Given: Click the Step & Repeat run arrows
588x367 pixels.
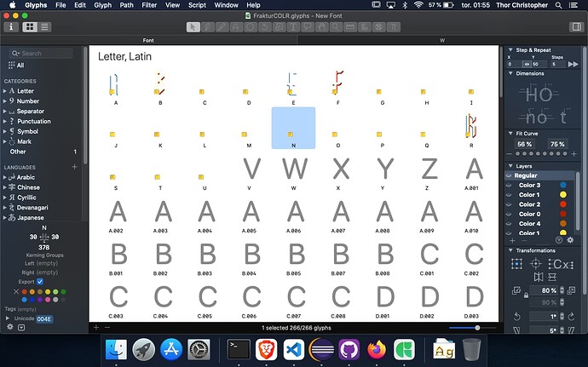Looking at the screenshot, I should pos(573,64).
